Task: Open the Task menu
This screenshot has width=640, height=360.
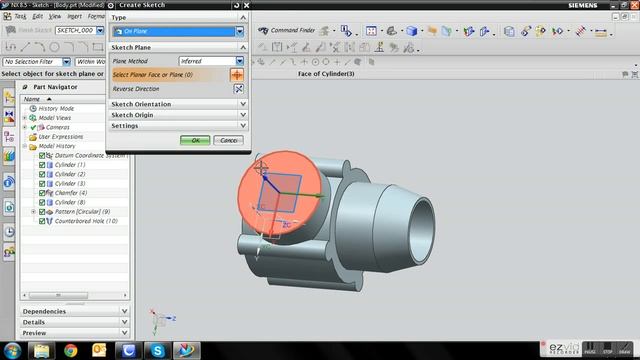Action: (x=20, y=16)
